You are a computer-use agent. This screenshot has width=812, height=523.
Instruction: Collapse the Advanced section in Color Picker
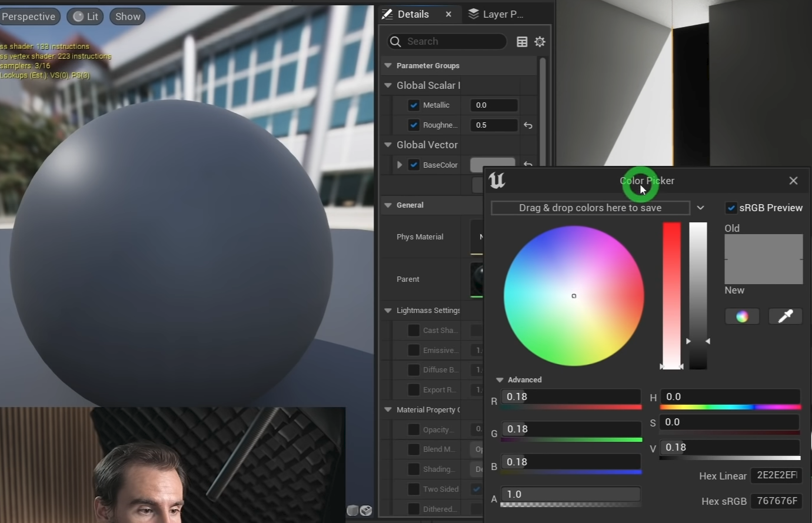tap(500, 380)
